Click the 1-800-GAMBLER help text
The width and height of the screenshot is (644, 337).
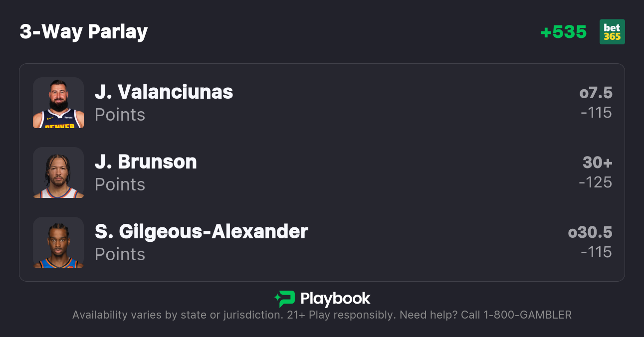[x=526, y=315]
